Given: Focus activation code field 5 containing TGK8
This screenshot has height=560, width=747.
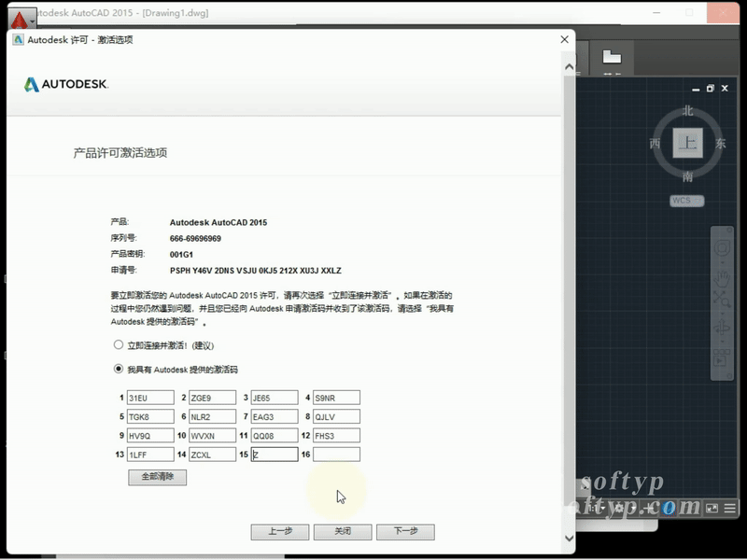Looking at the screenshot, I should coord(150,416).
